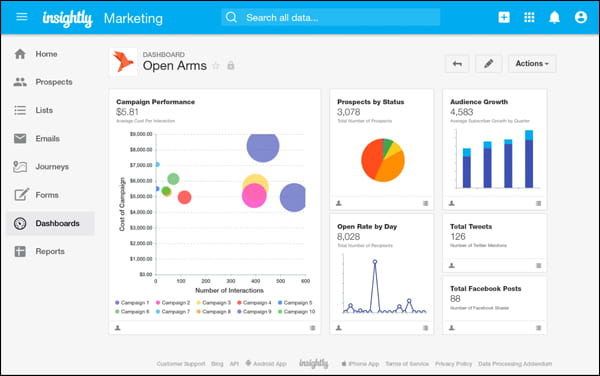Click the Insightly logo in header

pos(67,18)
